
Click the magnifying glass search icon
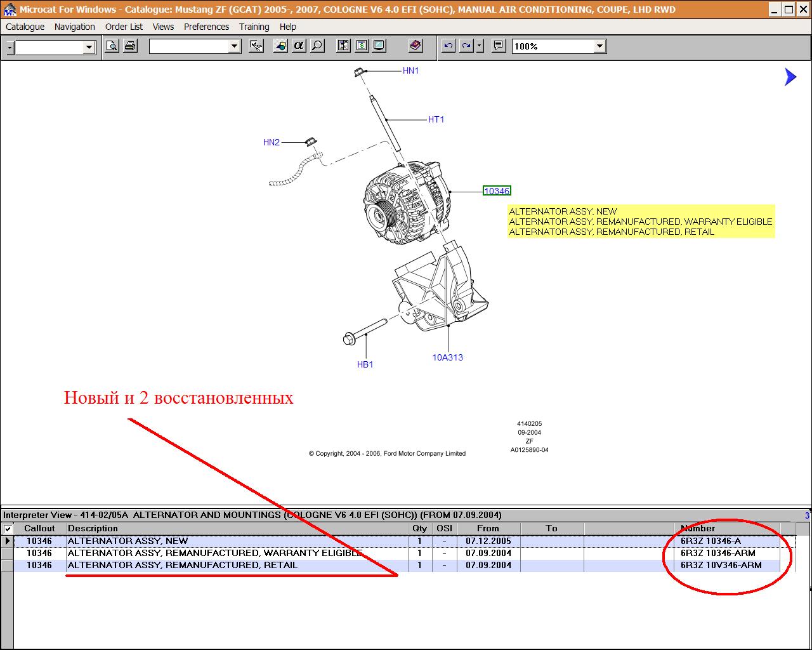[317, 46]
